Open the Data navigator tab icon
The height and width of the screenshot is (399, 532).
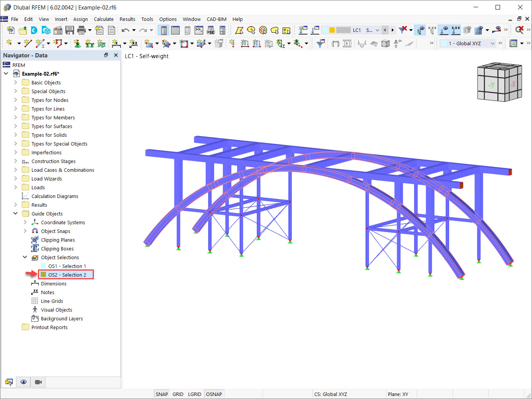(x=9, y=382)
